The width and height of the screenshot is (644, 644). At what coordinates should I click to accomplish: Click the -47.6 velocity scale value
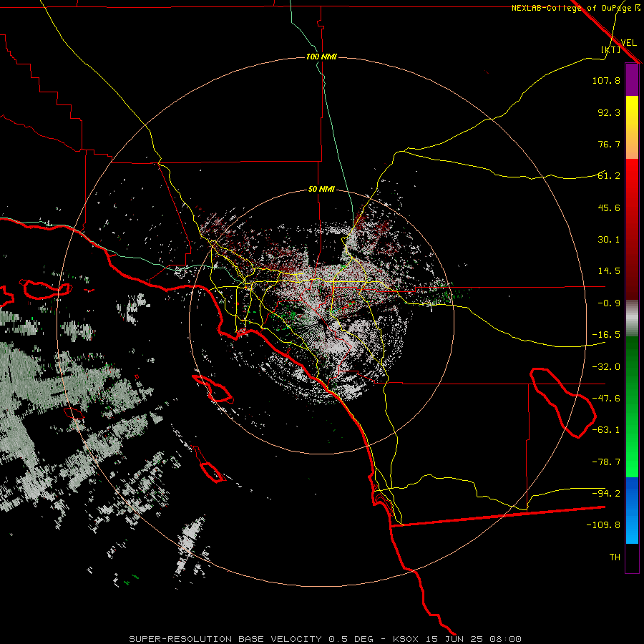pyautogui.click(x=606, y=399)
